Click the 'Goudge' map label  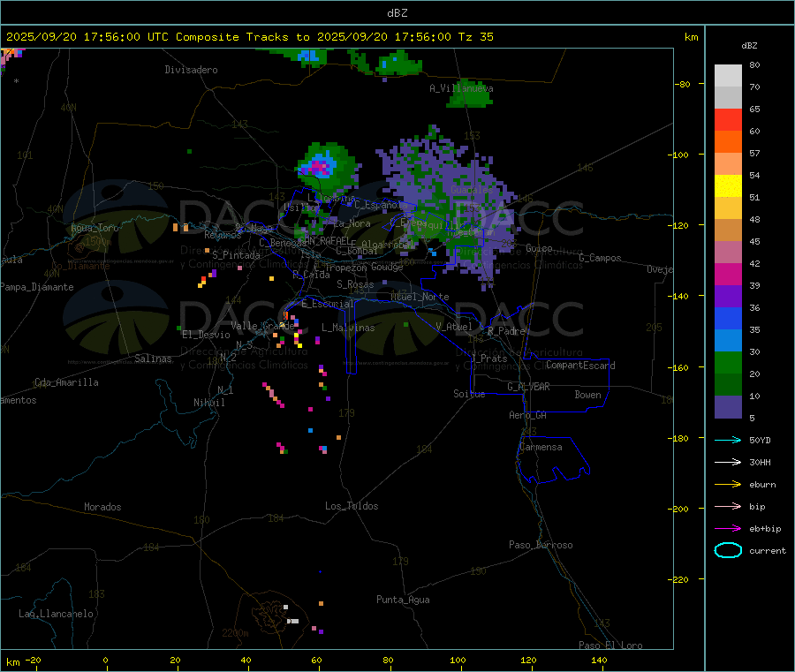(x=387, y=267)
